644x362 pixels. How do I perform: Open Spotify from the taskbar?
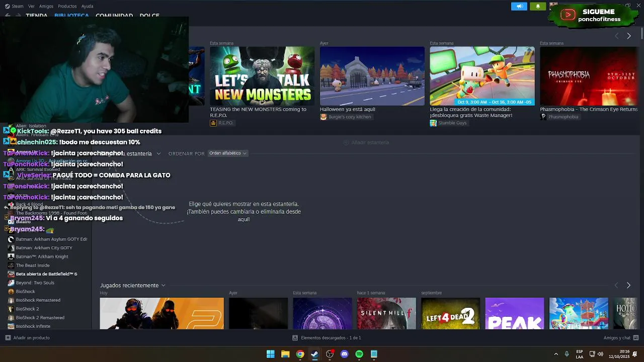point(359,354)
